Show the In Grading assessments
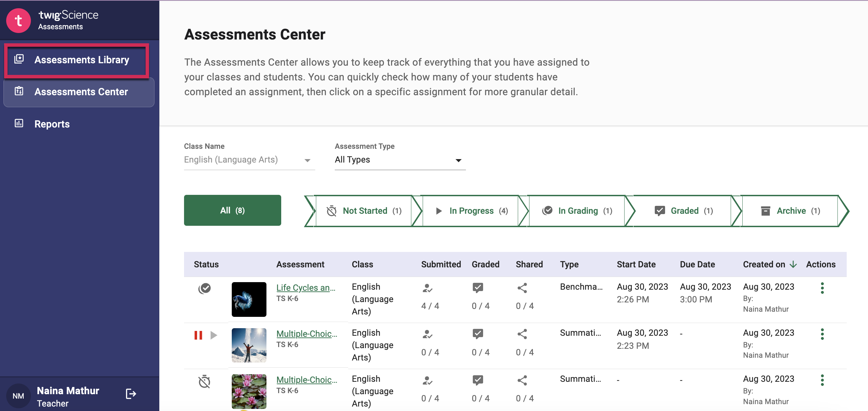Screen dimensions: 868x411 click(578, 211)
